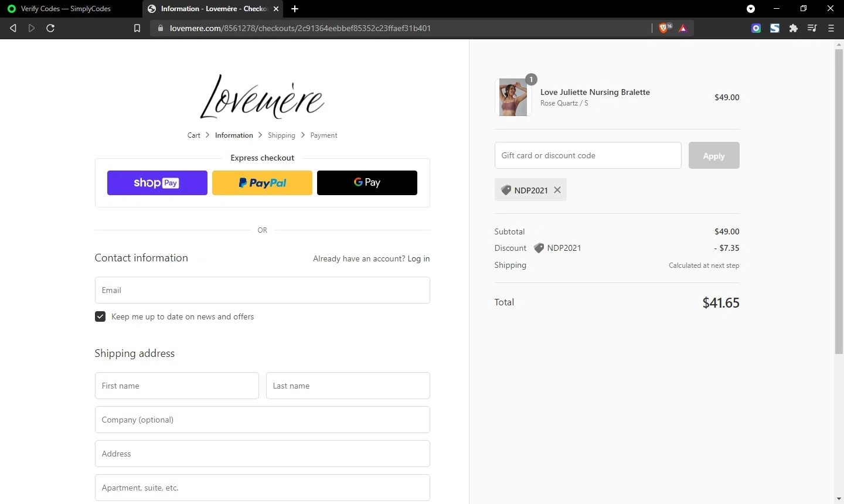
Task: Click the Gift card or discount code field
Action: click(x=588, y=155)
